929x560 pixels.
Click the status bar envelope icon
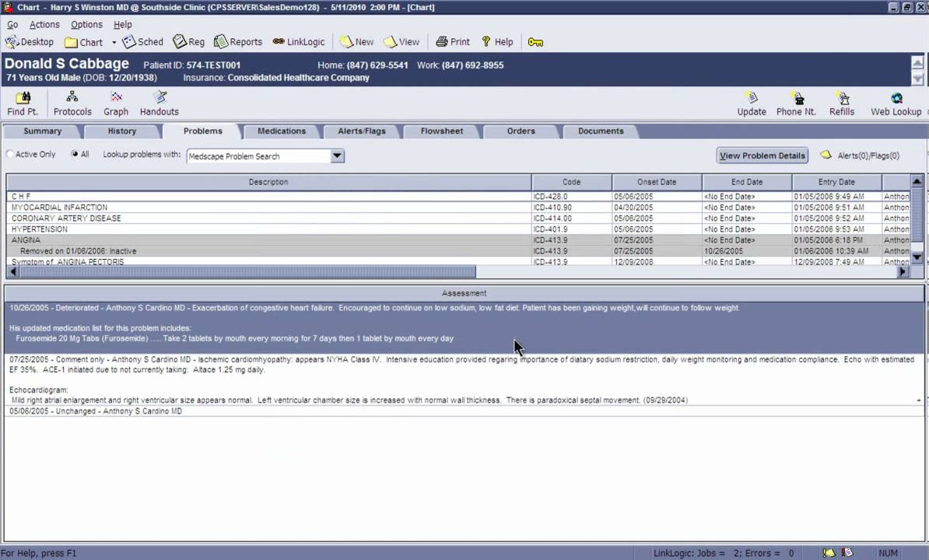(x=829, y=553)
